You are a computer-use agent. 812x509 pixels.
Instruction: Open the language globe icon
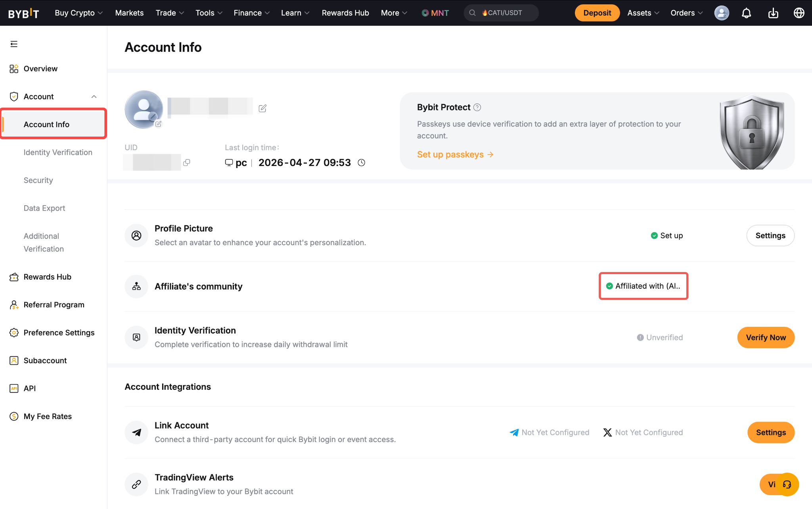click(x=799, y=13)
